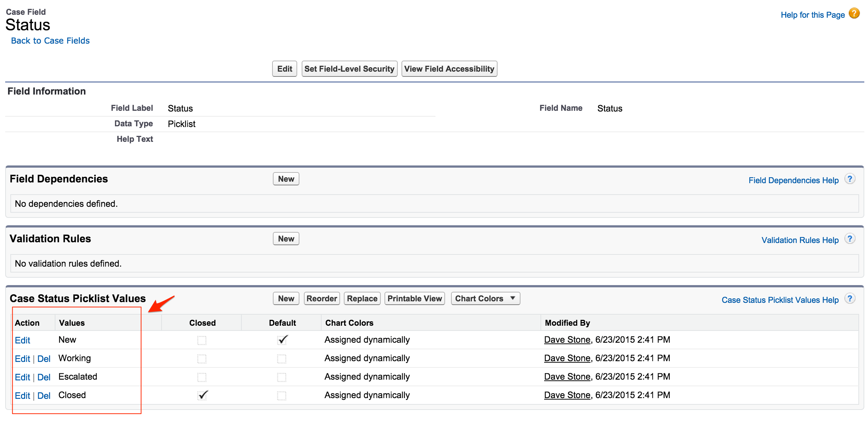This screenshot has width=868, height=421.
Task: Go Back to Case Fields
Action: [50, 41]
